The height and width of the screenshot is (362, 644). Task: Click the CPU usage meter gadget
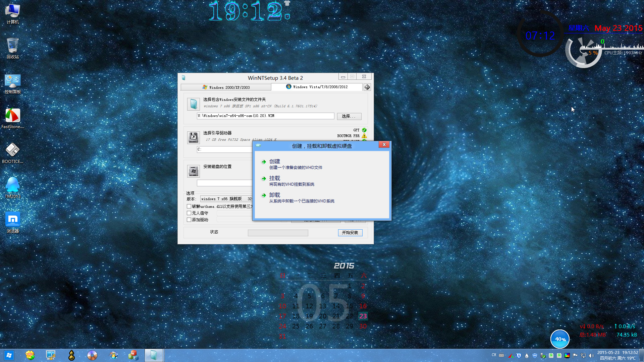583,52
